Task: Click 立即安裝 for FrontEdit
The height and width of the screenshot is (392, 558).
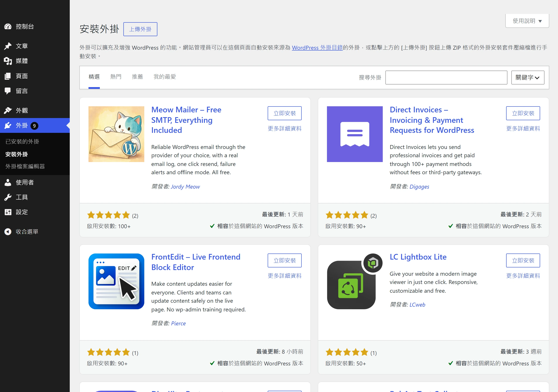Action: click(285, 260)
